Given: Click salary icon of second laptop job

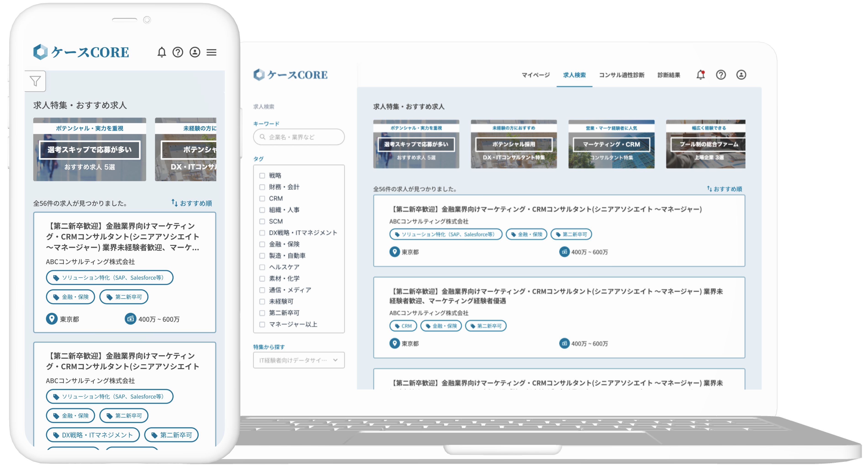Looking at the screenshot, I should point(564,343).
